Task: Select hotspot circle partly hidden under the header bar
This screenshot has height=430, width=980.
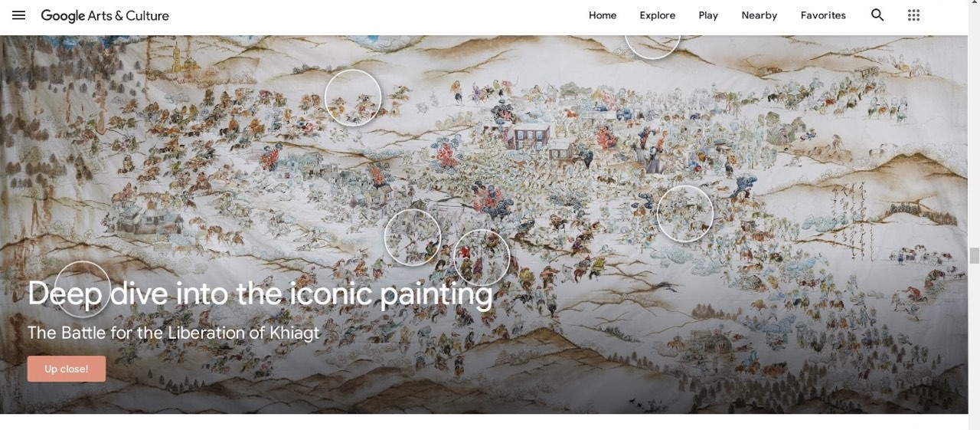Action: click(x=652, y=46)
